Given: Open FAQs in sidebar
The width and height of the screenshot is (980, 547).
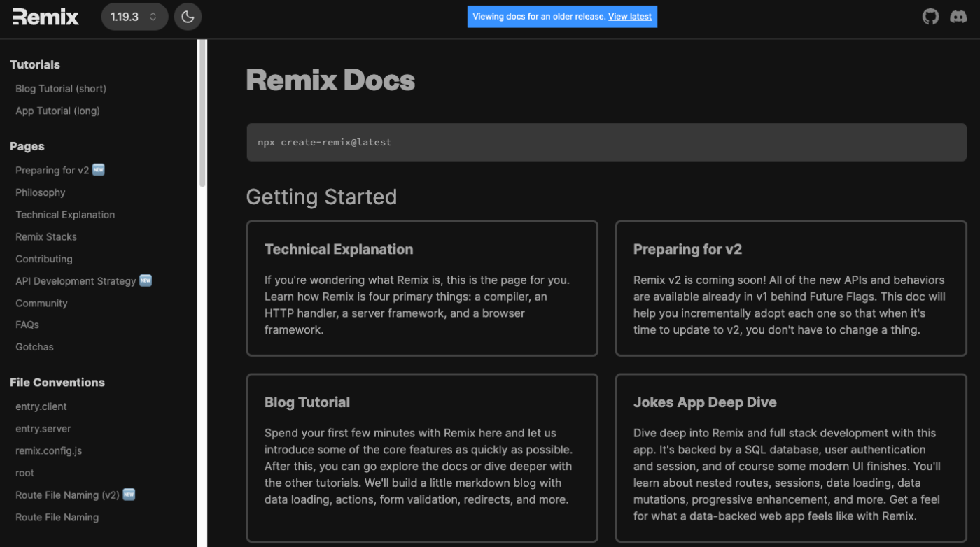Looking at the screenshot, I should click(27, 325).
